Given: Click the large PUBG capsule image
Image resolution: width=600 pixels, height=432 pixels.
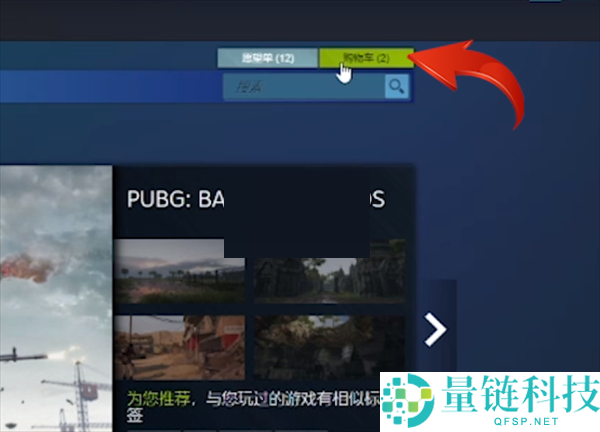Looking at the screenshot, I should click(55, 298).
